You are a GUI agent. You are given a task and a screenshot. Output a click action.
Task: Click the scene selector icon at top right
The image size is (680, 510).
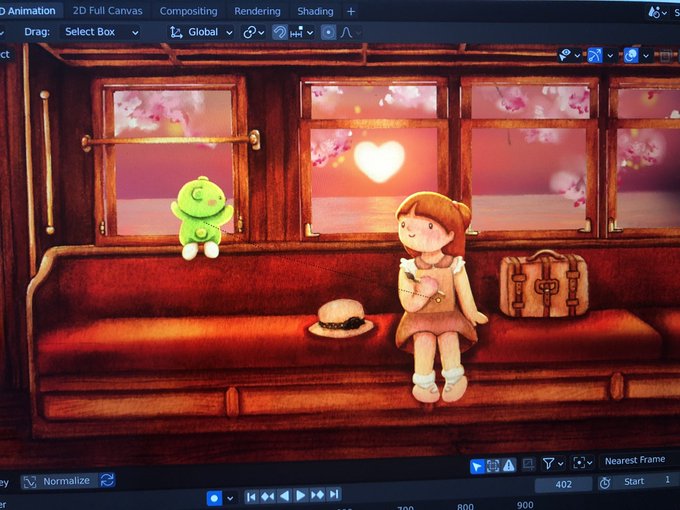[653, 12]
